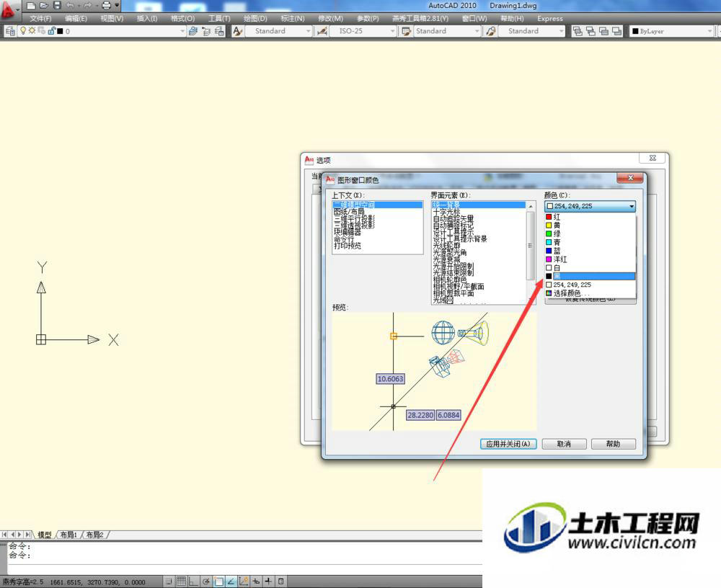
Task: Click the Open file folder icon
Action: tap(44, 6)
